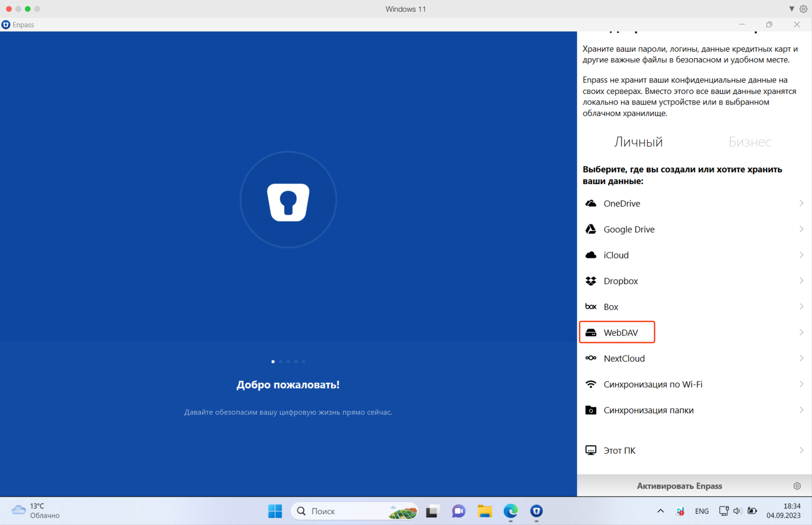812x525 pixels.
Task: Click the OneDrive cloud icon
Action: (x=591, y=203)
